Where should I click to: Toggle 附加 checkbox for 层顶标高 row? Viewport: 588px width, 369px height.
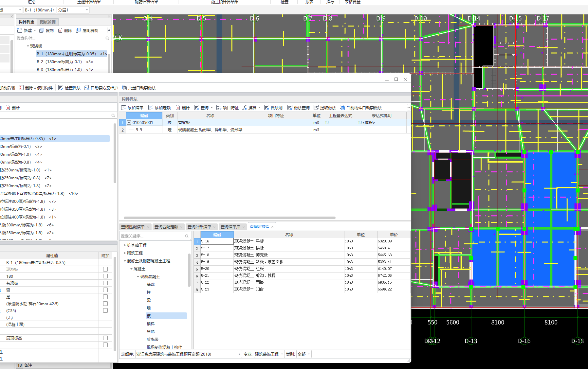tap(105, 338)
